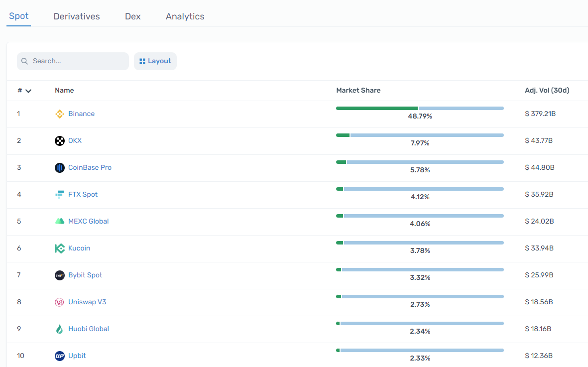Click CoinBase Pro's market share bar

420,162
